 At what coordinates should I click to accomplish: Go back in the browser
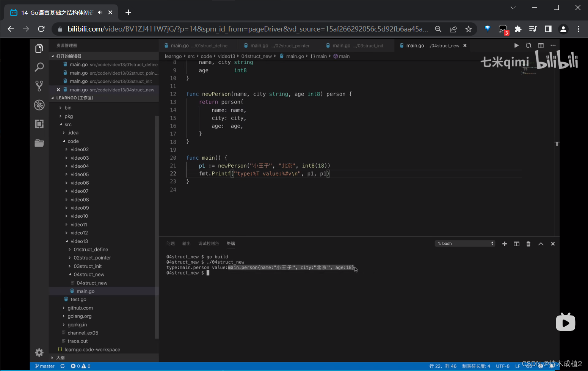(x=11, y=29)
